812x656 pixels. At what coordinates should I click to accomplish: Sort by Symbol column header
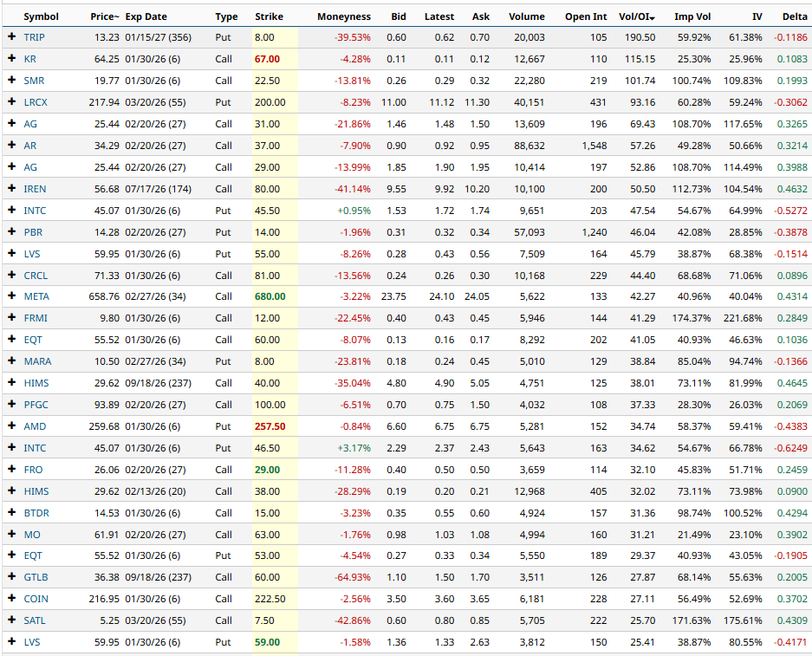(42, 16)
